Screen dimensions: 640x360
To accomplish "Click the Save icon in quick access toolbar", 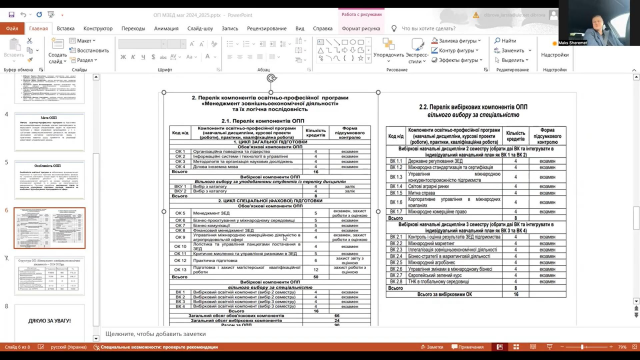I will (11, 15).
